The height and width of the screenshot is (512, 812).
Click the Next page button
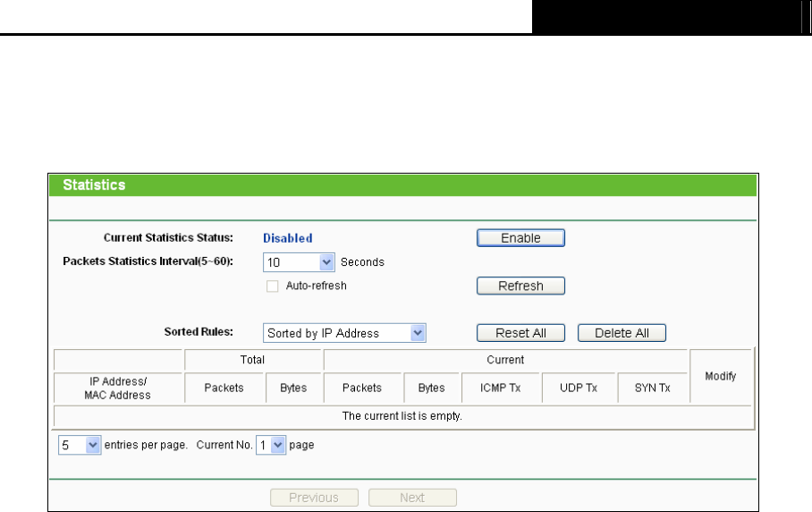tap(412, 498)
